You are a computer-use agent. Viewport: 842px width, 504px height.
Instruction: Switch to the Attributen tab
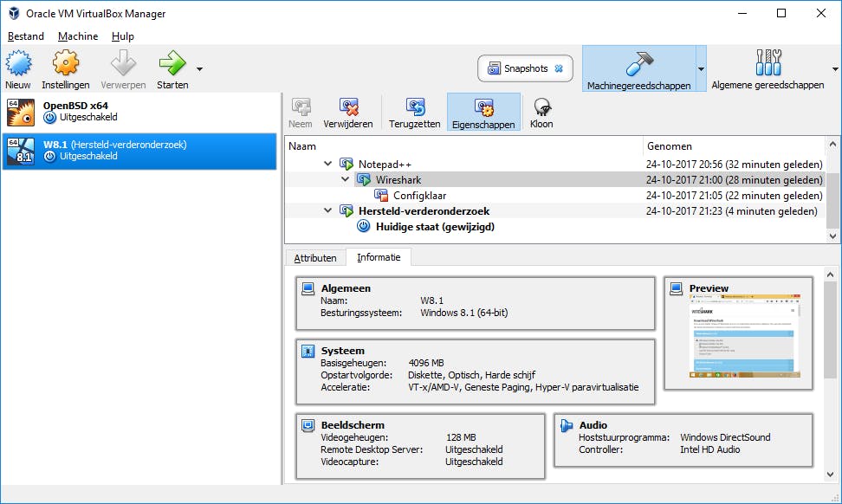315,258
